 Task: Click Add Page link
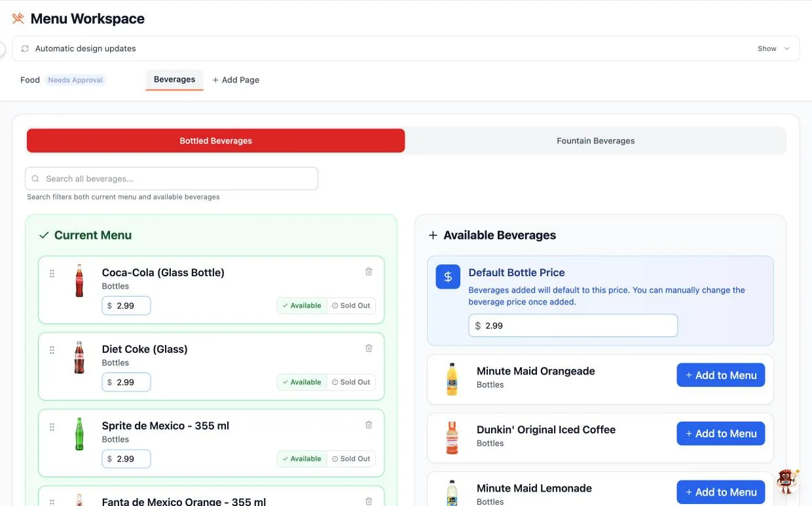236,80
